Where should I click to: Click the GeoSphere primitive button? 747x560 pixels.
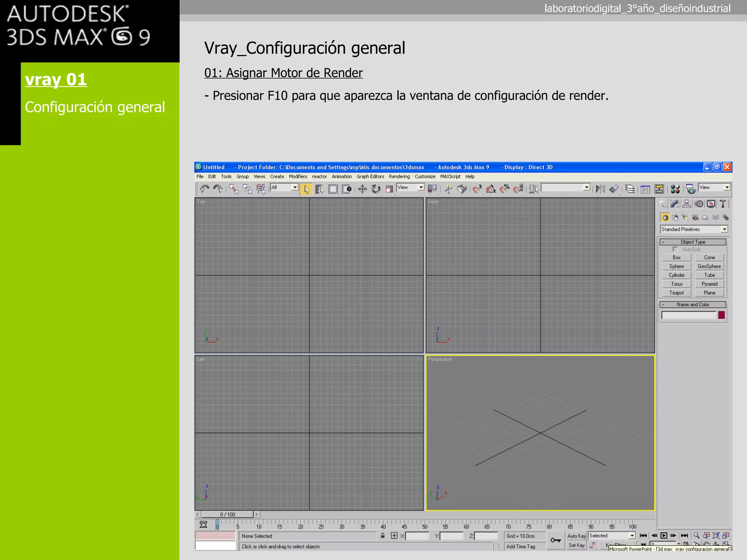(x=709, y=267)
